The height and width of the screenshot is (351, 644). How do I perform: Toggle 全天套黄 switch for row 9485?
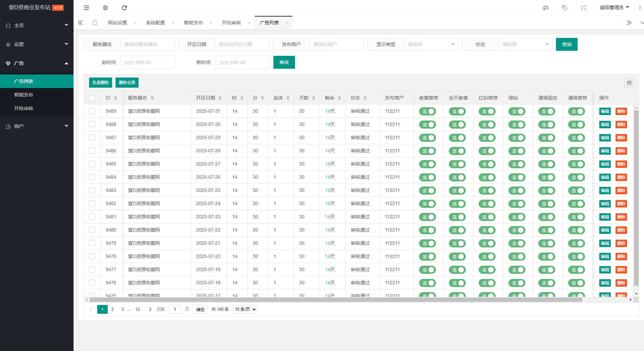tap(457, 164)
